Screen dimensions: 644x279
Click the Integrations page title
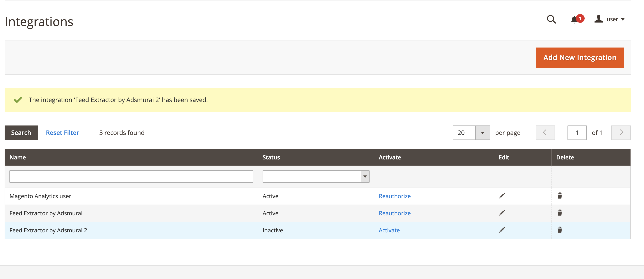(39, 22)
